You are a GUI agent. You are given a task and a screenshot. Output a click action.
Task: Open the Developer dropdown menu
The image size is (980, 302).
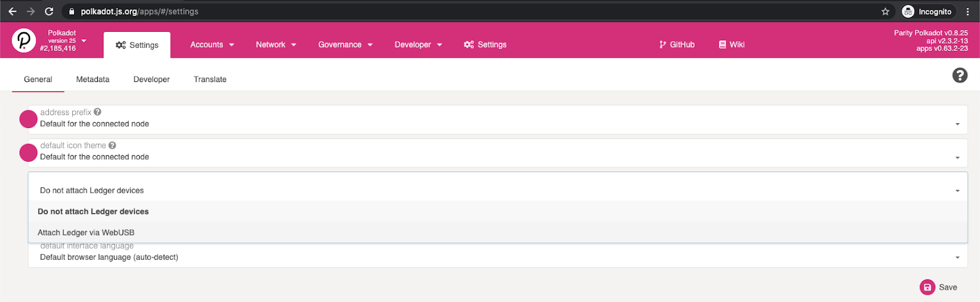pos(418,45)
